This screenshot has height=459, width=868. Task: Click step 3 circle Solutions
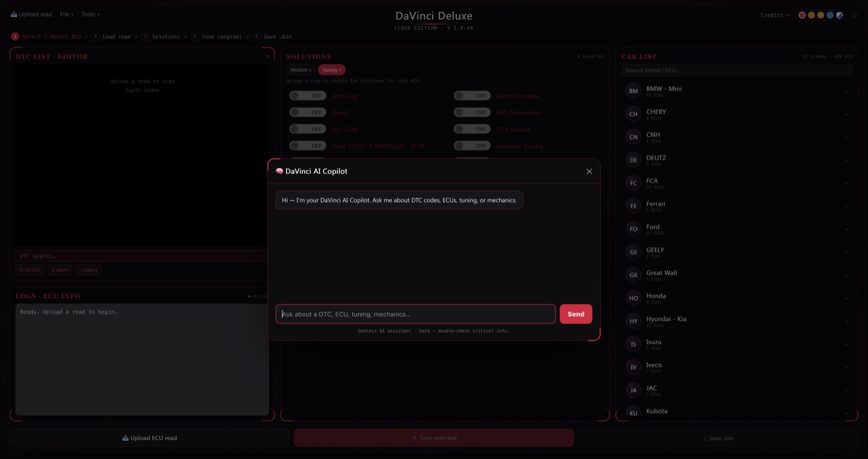[x=145, y=36]
